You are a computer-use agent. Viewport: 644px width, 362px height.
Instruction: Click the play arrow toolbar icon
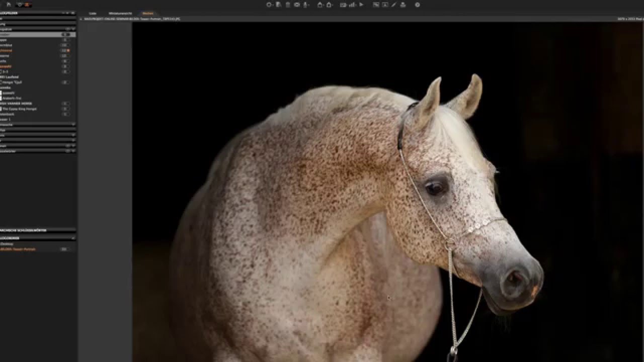click(361, 5)
